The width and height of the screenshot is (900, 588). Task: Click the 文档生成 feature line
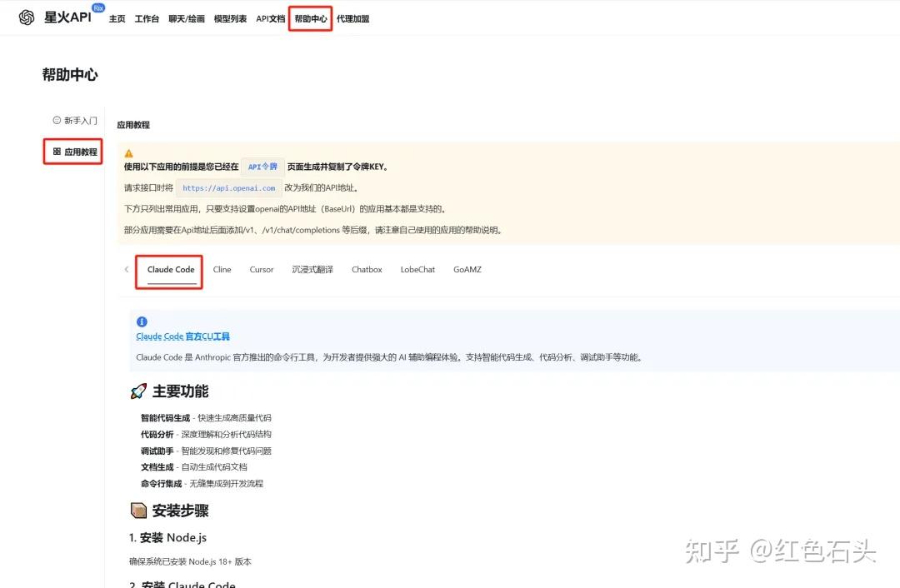(194, 467)
